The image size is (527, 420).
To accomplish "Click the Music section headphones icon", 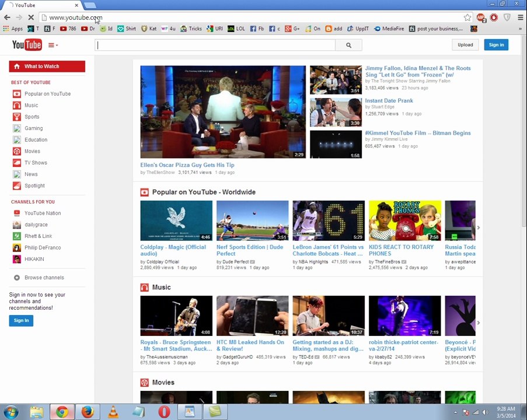I will 145,288.
